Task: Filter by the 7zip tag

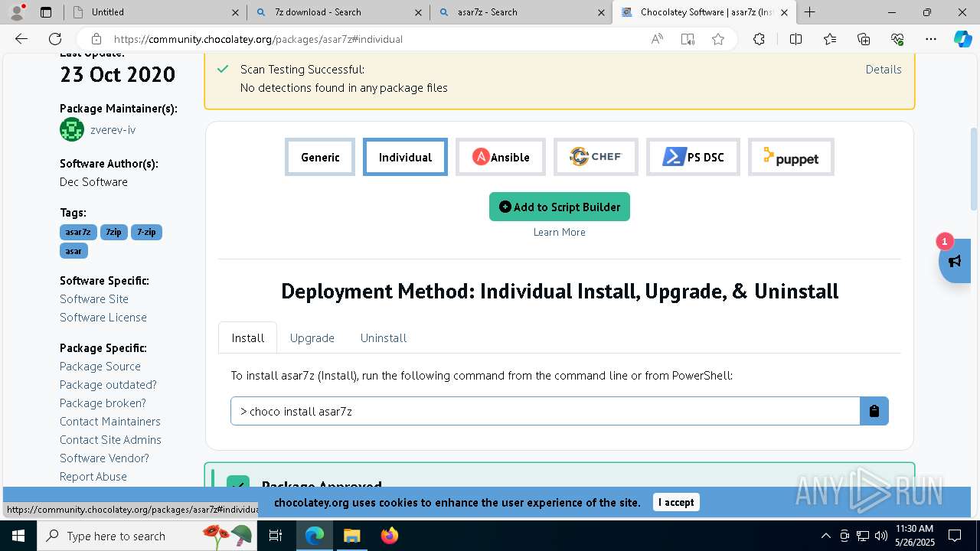Action: click(x=113, y=232)
